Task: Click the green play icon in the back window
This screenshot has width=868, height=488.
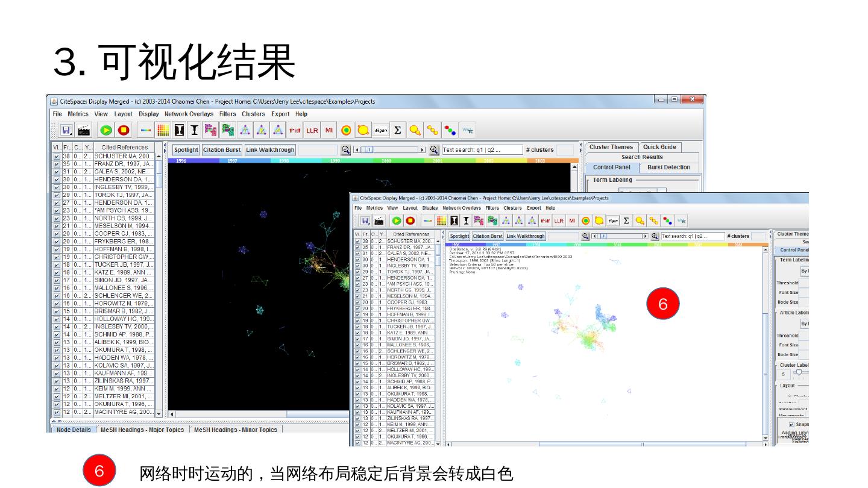Action: (x=106, y=130)
